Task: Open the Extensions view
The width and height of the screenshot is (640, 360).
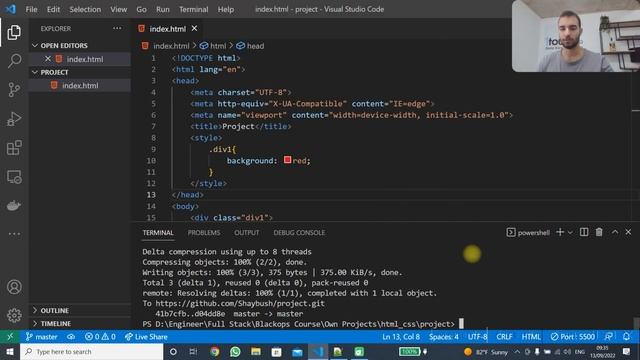Action: click(x=14, y=148)
